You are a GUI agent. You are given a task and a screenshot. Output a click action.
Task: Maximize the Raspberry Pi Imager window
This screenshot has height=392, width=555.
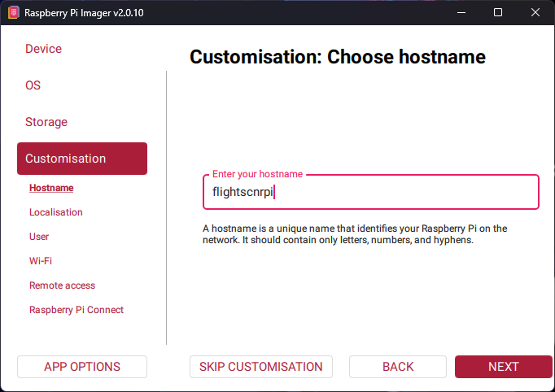[x=498, y=13]
